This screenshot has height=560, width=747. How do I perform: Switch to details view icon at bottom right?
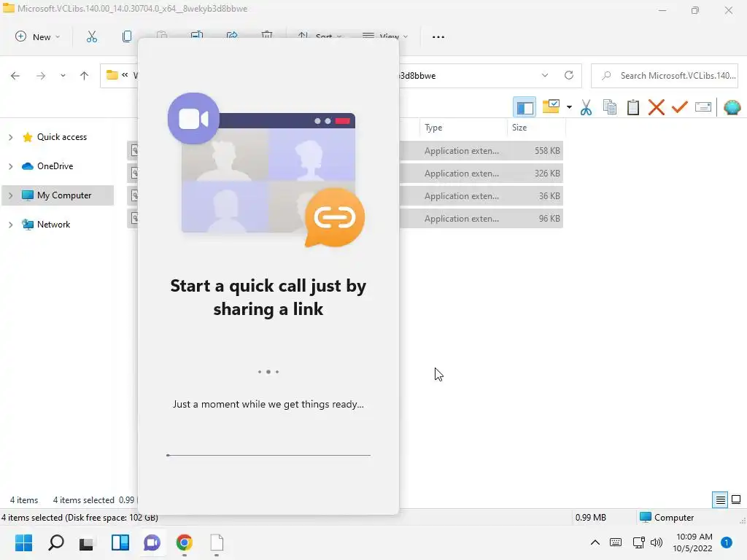point(720,499)
